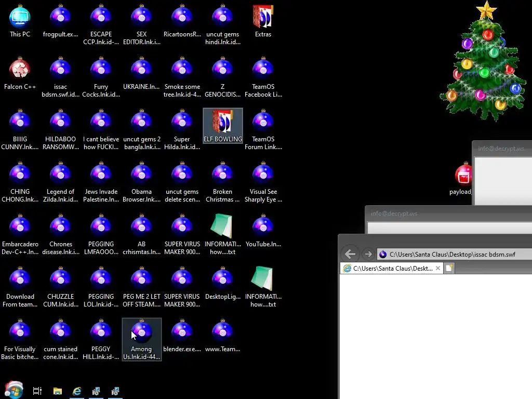Open the Start menu Santa hat button
The width and height of the screenshot is (532, 399).
pyautogui.click(x=14, y=390)
